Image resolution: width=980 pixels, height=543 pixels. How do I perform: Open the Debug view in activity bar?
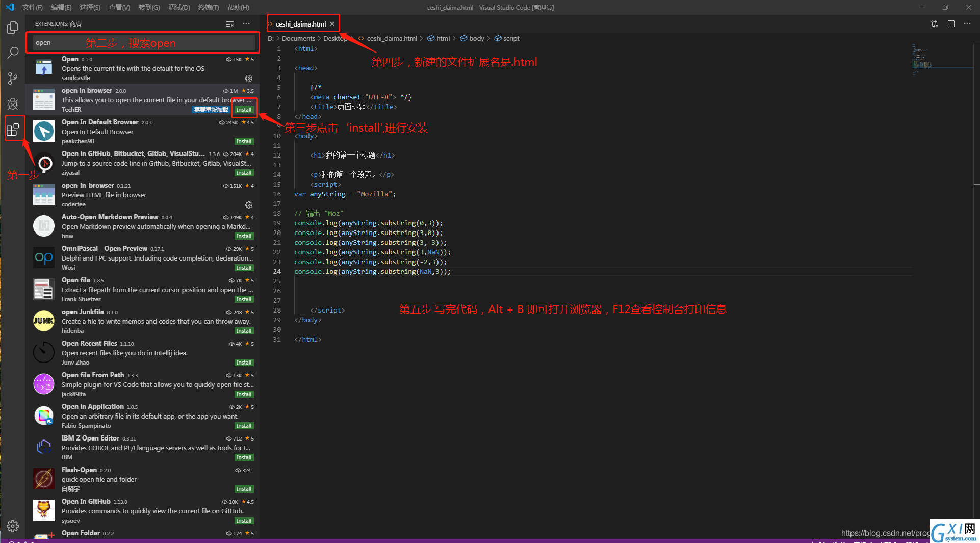(13, 104)
